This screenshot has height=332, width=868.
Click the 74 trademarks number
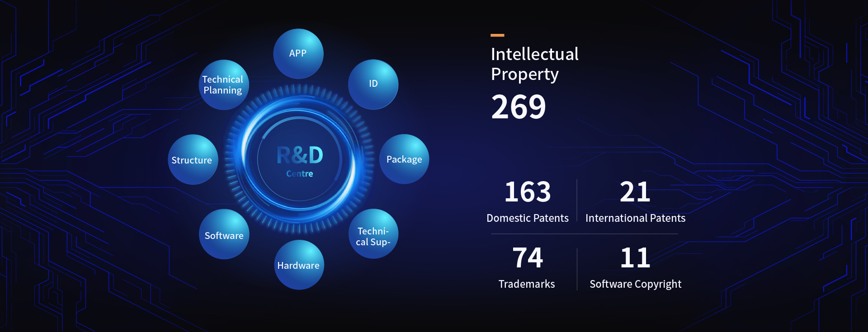click(527, 258)
